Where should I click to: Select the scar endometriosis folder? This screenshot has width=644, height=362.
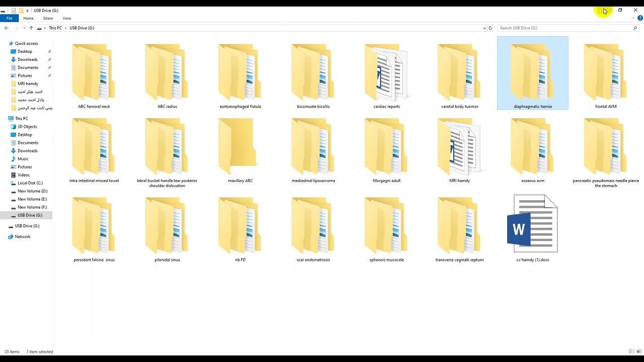pyautogui.click(x=313, y=230)
